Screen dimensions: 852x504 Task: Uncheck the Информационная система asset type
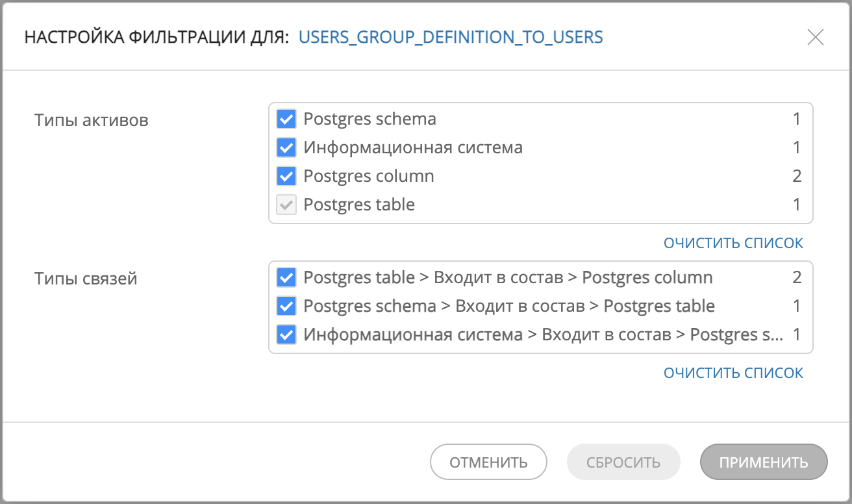tap(286, 147)
